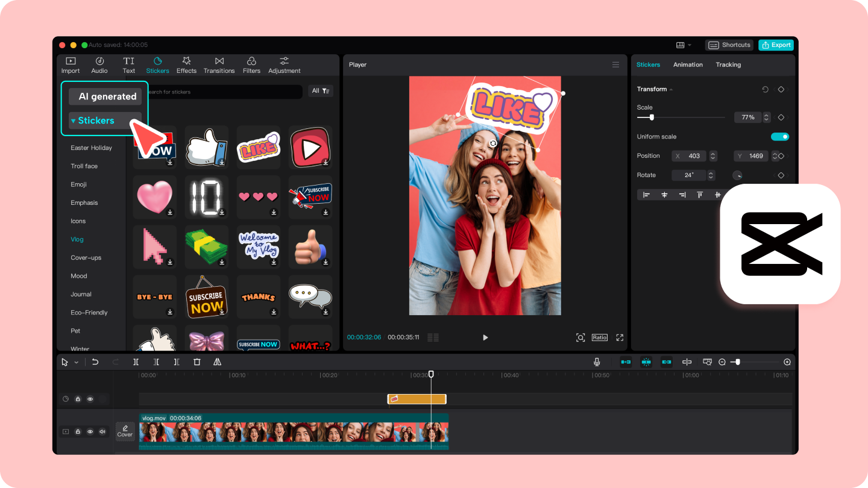The image size is (868, 488).
Task: Open the All filter dropdown for stickers
Action: pos(320,91)
